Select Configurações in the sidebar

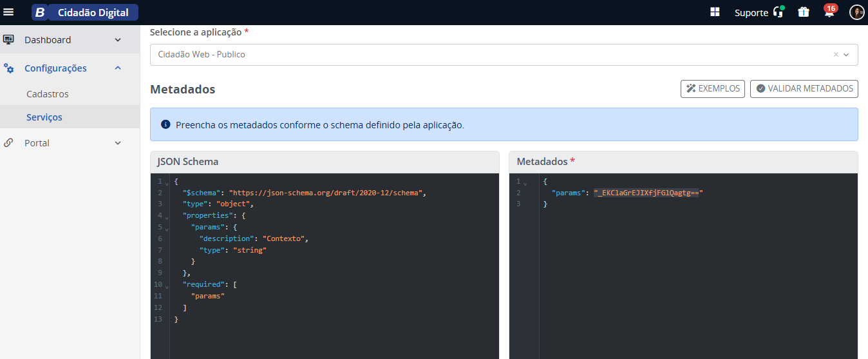tap(70, 68)
